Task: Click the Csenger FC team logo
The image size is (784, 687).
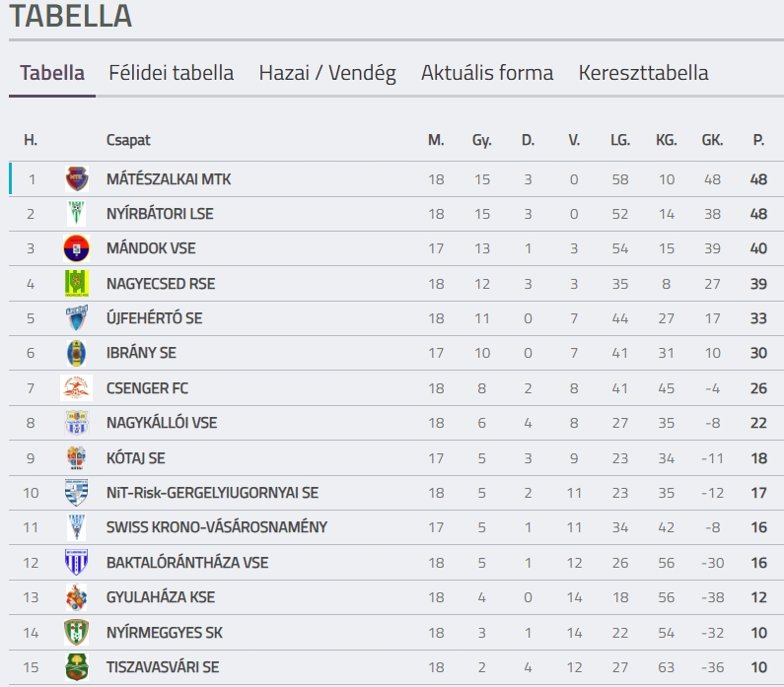Action: pos(76,388)
